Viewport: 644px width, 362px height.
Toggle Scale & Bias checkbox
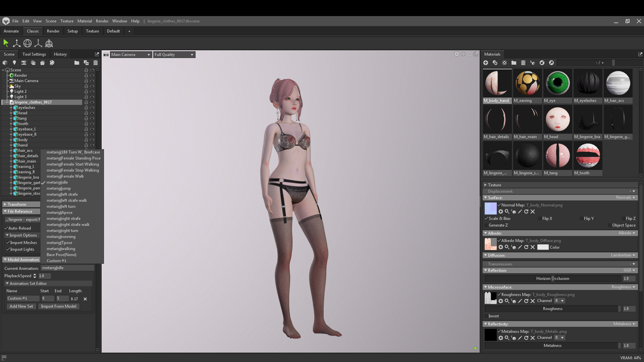pyautogui.click(x=486, y=218)
